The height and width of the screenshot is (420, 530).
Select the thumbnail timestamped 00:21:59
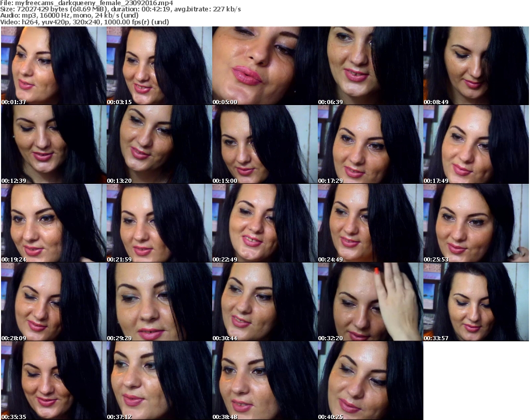pyautogui.click(x=159, y=223)
